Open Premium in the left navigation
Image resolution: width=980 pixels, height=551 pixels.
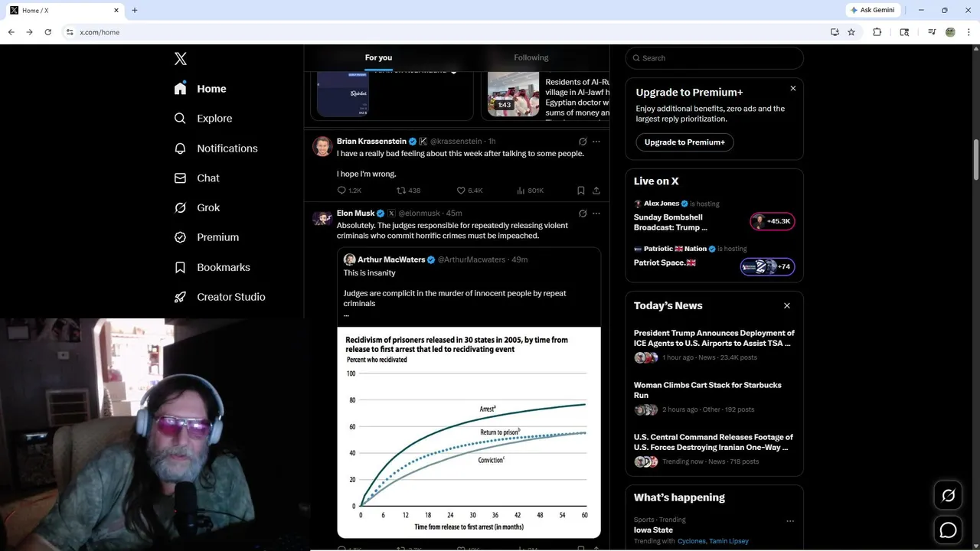tap(207, 237)
